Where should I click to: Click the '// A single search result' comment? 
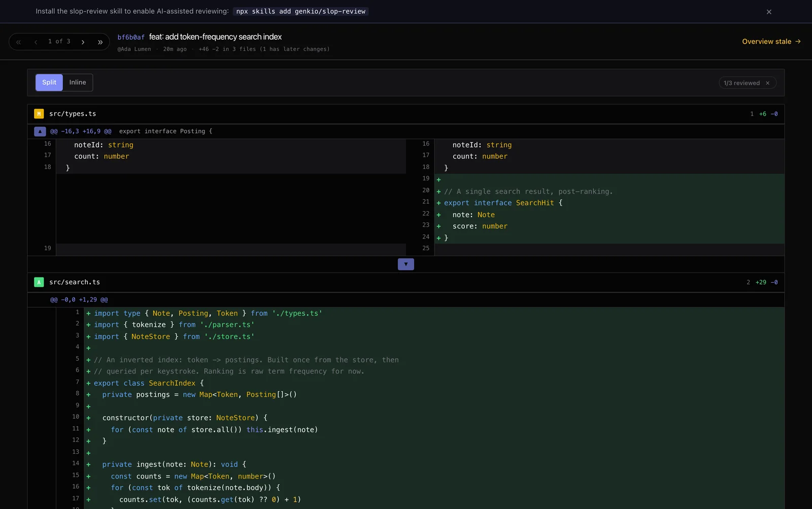[528, 191]
